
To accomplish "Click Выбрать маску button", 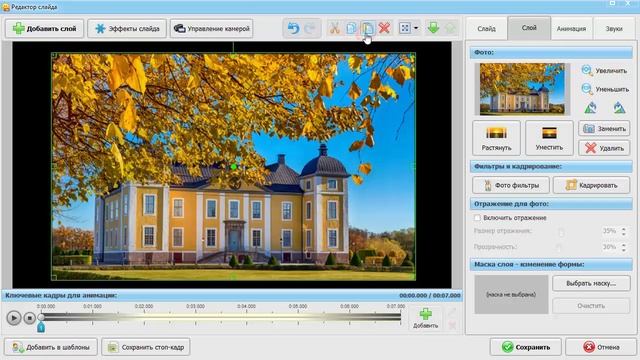I will click(591, 283).
